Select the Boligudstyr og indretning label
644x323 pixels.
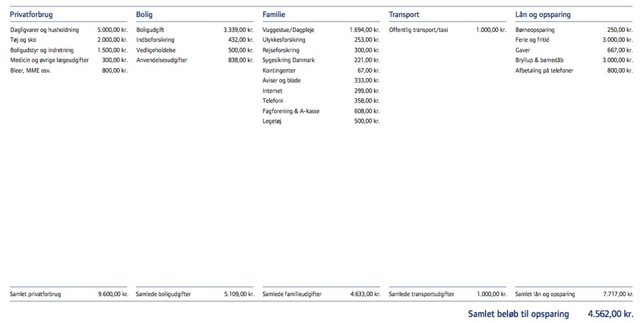click(x=42, y=50)
